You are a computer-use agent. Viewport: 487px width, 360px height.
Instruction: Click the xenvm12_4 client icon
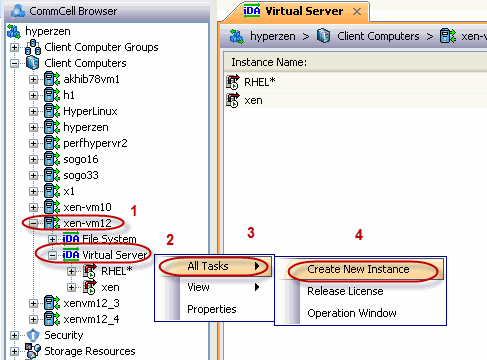(x=52, y=319)
